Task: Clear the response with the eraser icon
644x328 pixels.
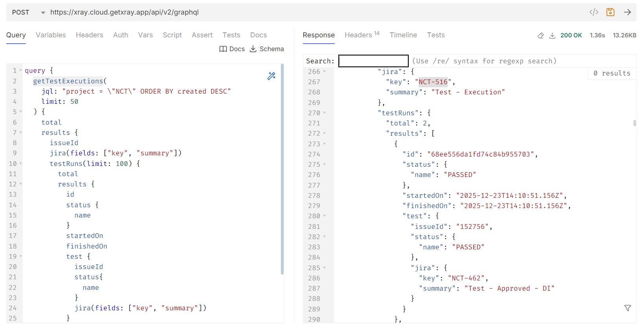Action: tap(541, 35)
